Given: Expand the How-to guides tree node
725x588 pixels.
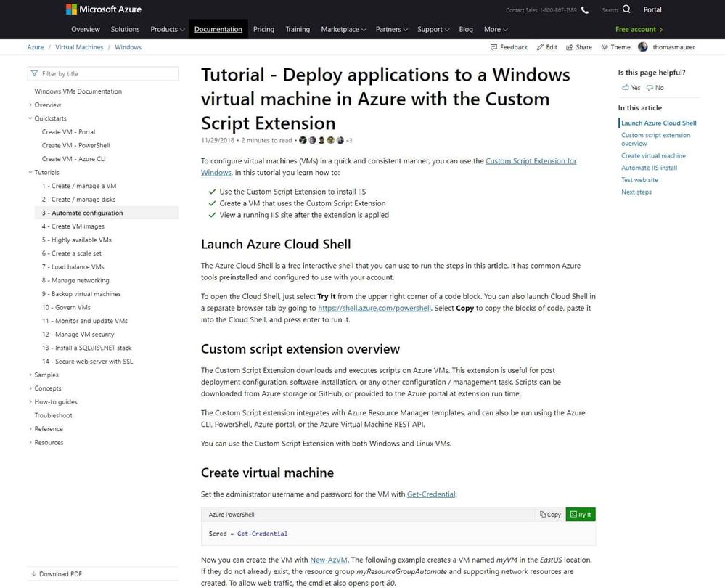Looking at the screenshot, I should (x=30, y=401).
